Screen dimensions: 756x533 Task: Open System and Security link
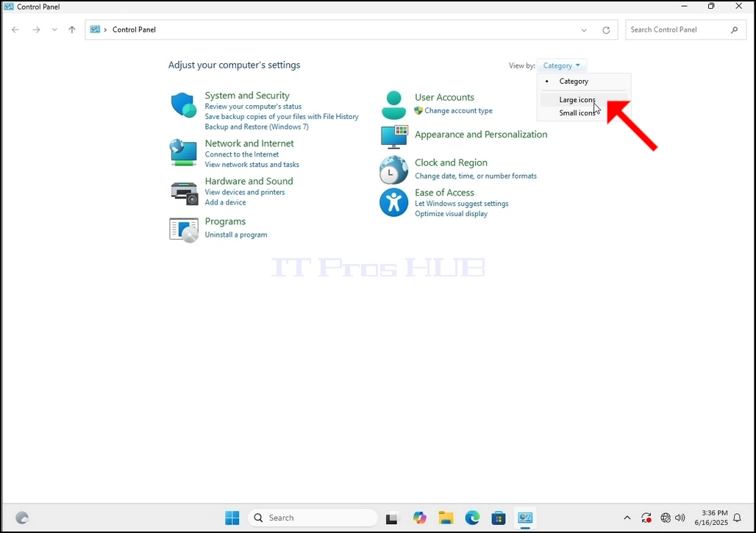[x=247, y=96]
